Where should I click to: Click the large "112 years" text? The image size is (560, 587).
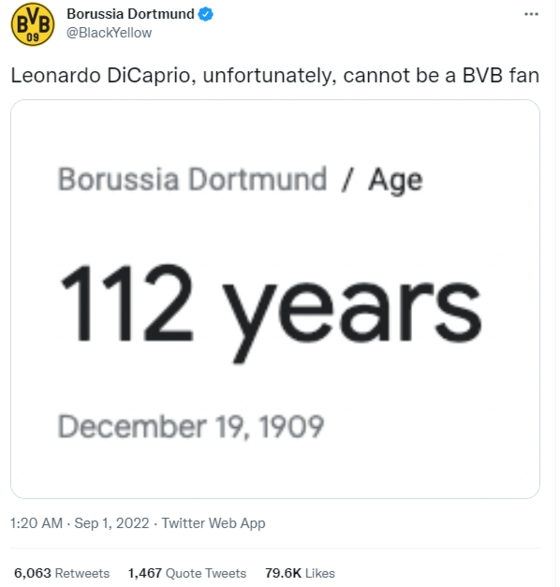click(x=271, y=311)
